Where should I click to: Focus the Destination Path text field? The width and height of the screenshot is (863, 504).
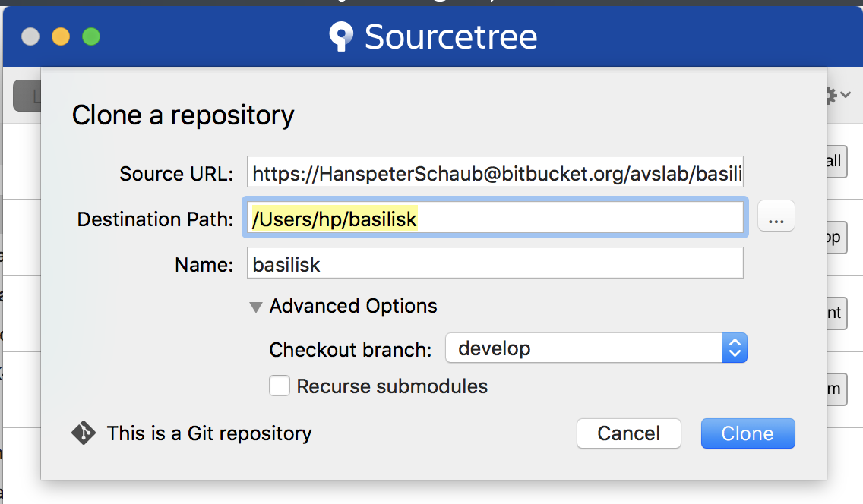(x=495, y=219)
